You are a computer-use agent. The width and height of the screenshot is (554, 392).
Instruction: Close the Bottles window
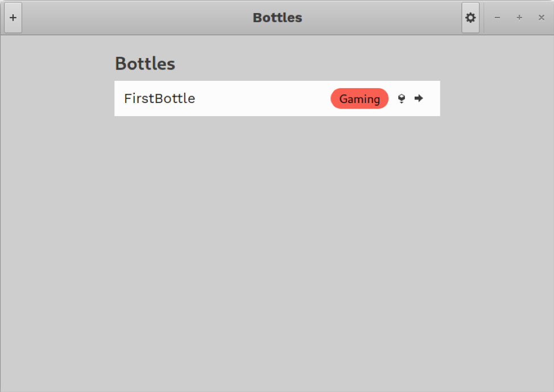541,18
